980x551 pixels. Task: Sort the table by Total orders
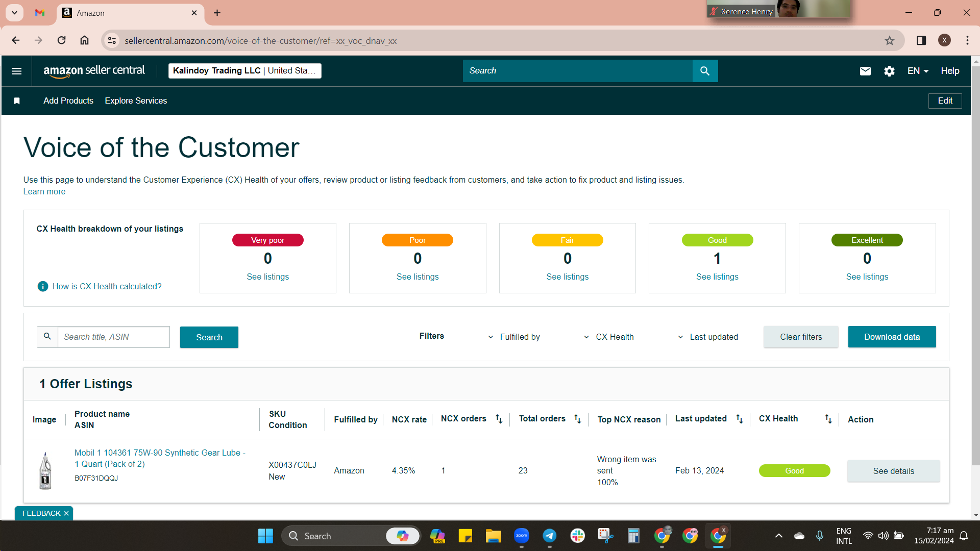577,419
